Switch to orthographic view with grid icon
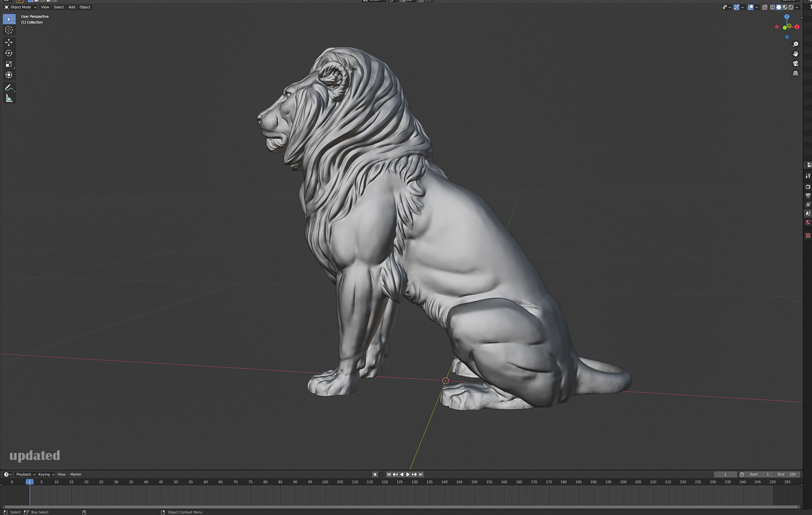Screen dimensions: 812x515 (795, 73)
